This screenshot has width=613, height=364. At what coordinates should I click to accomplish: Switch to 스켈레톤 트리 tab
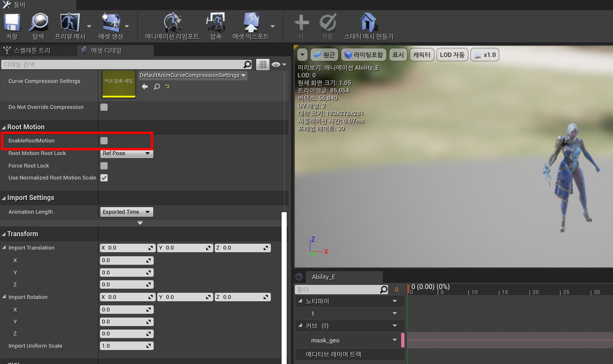(32, 50)
